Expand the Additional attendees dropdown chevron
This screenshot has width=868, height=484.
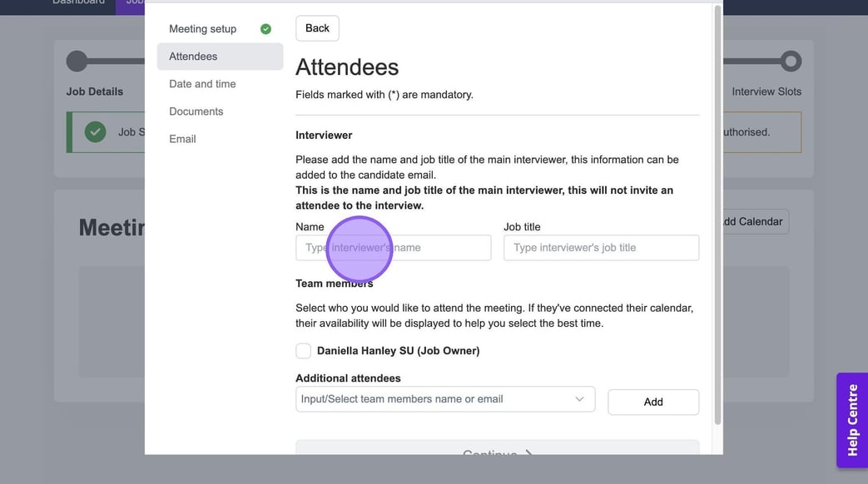[579, 399]
